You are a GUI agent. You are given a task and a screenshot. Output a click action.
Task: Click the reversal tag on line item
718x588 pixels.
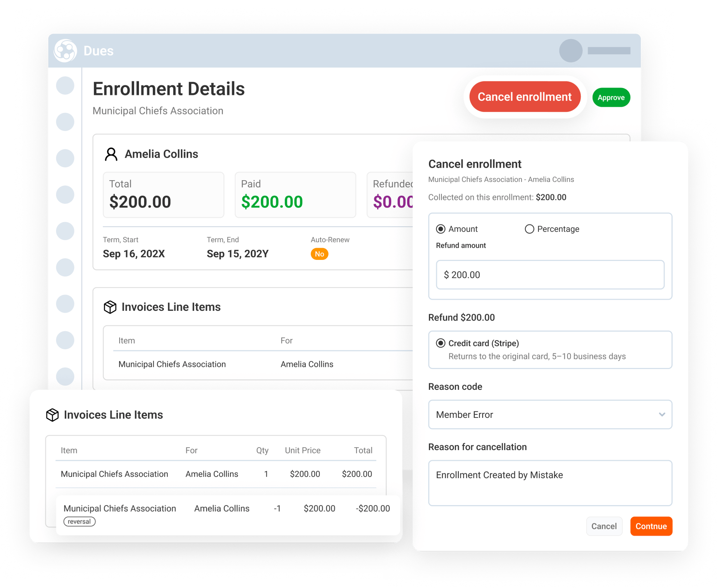79,522
